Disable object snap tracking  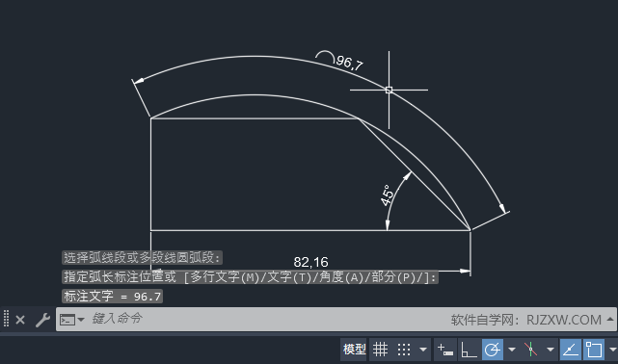tap(571, 349)
